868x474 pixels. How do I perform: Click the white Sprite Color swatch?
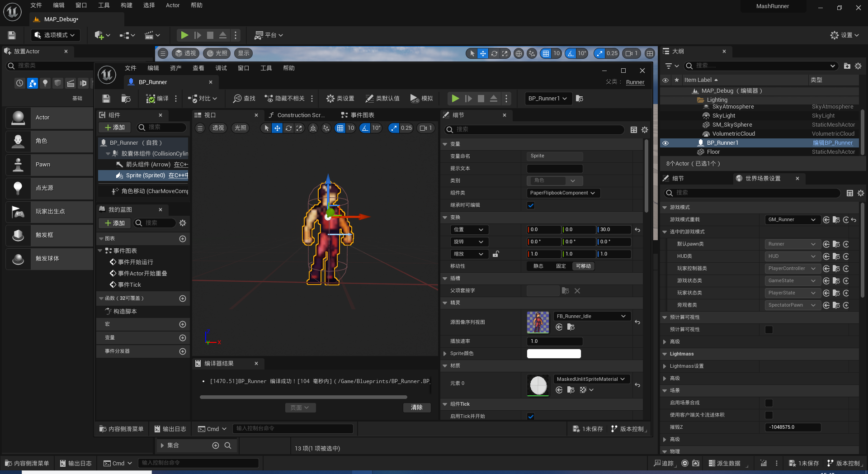[554, 354]
